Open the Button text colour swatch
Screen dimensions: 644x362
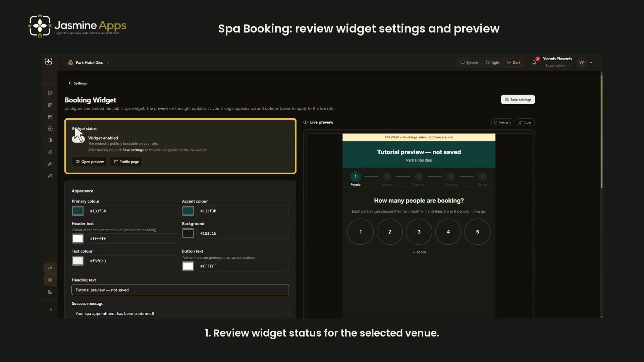click(x=188, y=266)
